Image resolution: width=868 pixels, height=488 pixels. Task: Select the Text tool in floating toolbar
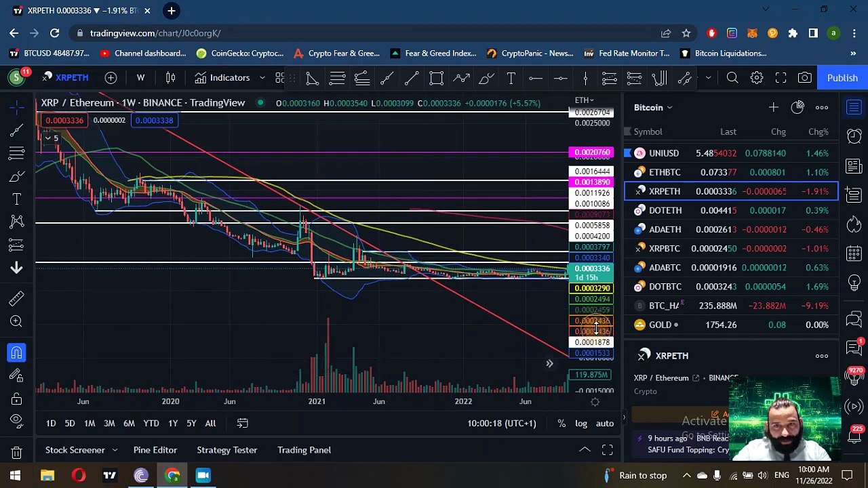point(511,79)
